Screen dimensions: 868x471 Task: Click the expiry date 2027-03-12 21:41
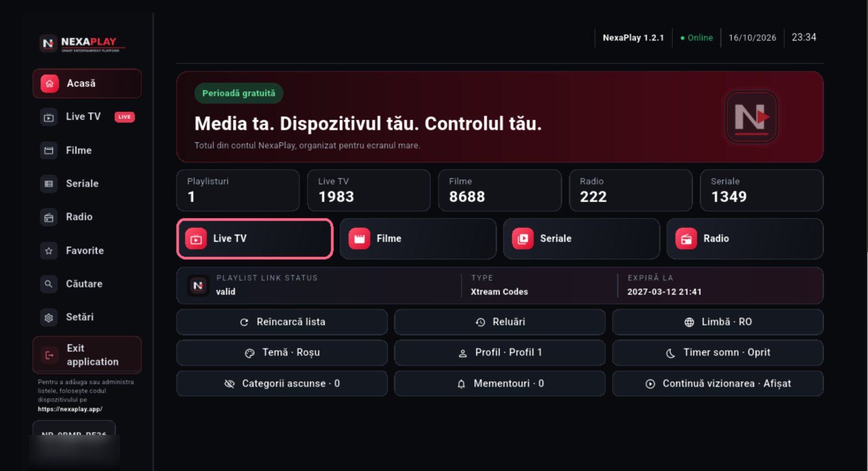coord(665,292)
